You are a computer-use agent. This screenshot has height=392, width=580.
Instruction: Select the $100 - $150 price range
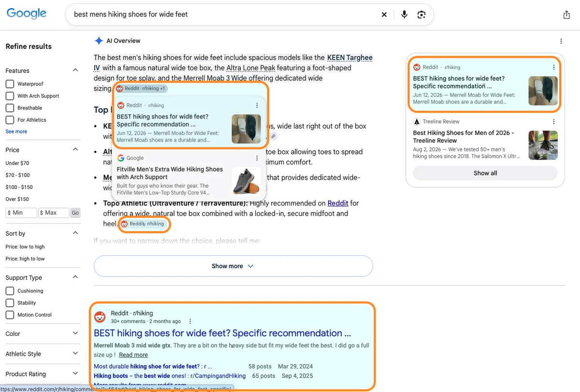pos(19,187)
